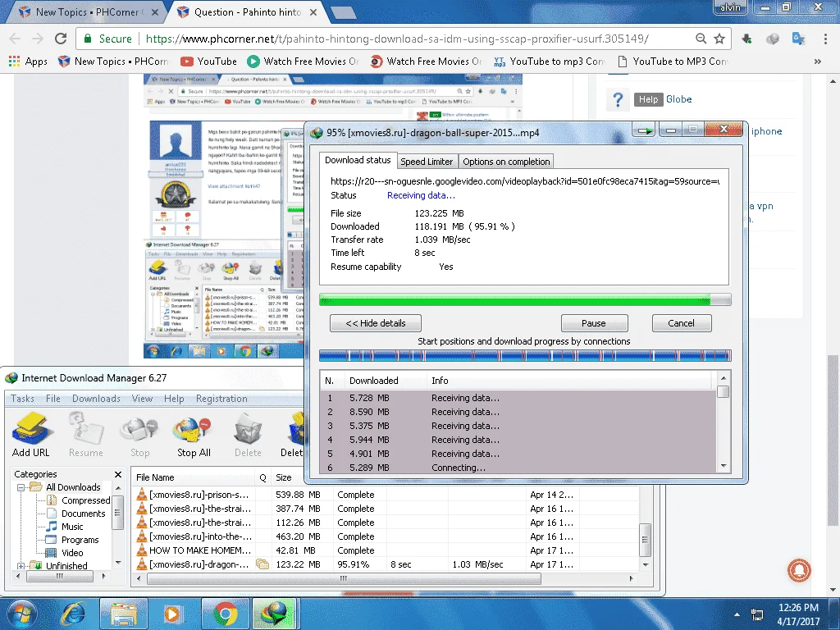
Task: Click the Hide details button
Action: pos(376,323)
